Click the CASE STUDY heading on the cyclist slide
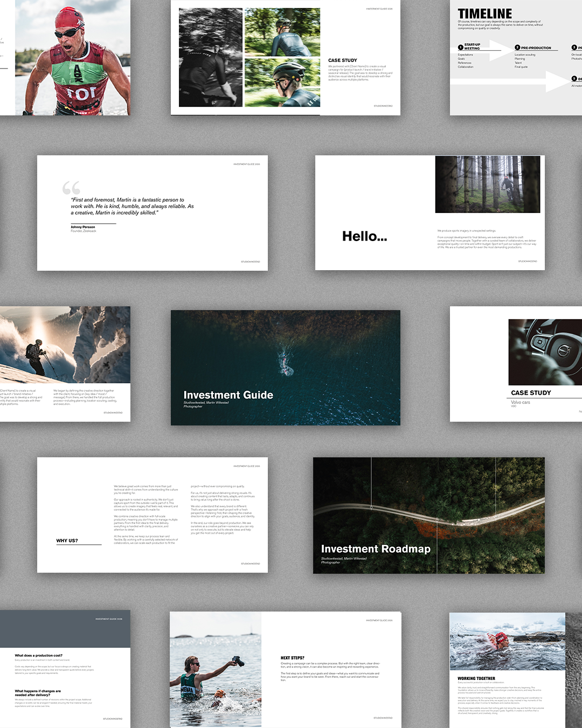Viewport: 582px width, 728px height. [343, 60]
